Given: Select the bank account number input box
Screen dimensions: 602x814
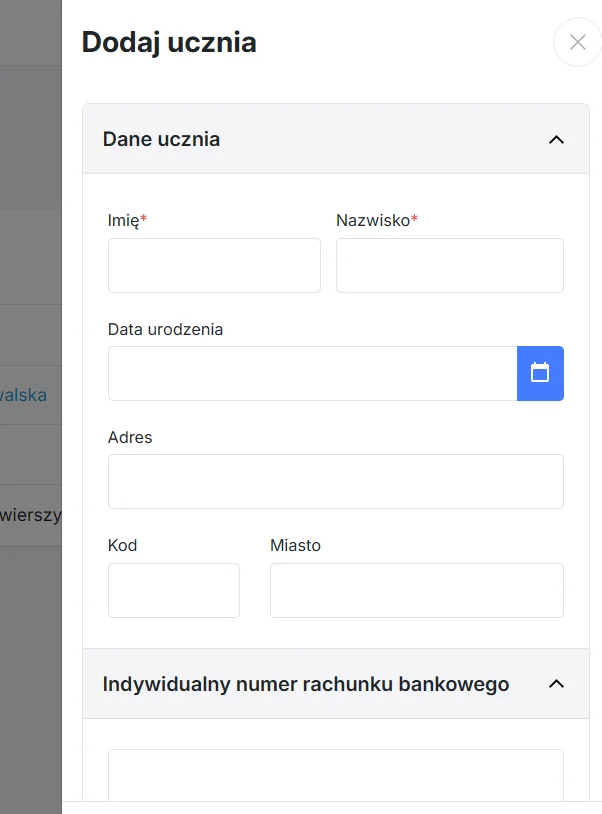Looking at the screenshot, I should [335, 780].
